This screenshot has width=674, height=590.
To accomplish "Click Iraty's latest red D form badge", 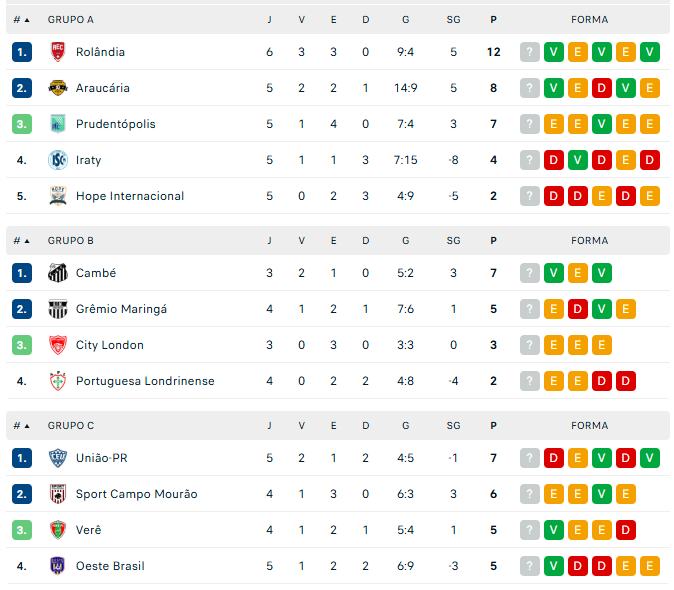I will [650, 160].
